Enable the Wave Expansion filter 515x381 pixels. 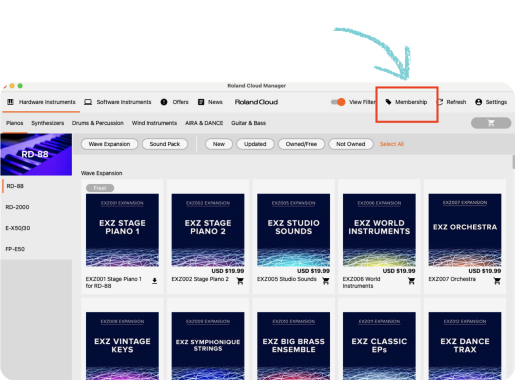click(109, 144)
